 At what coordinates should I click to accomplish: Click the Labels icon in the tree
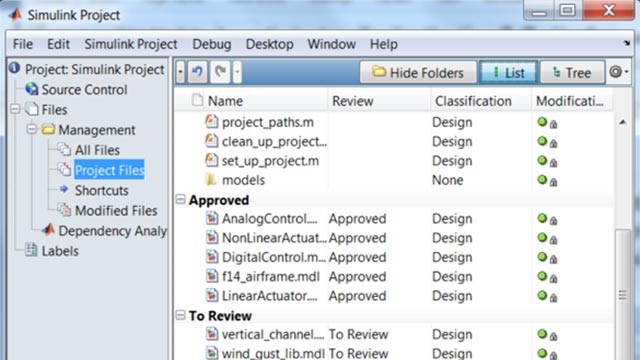pyautogui.click(x=31, y=249)
